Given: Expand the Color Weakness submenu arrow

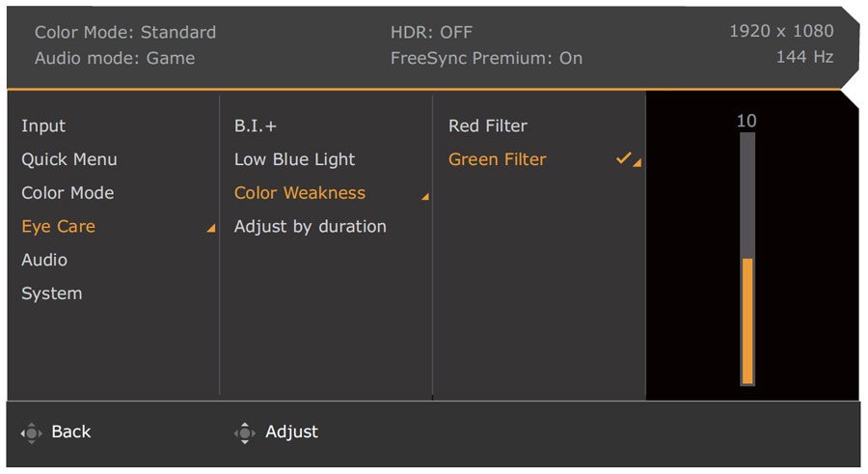Looking at the screenshot, I should pos(425,196).
